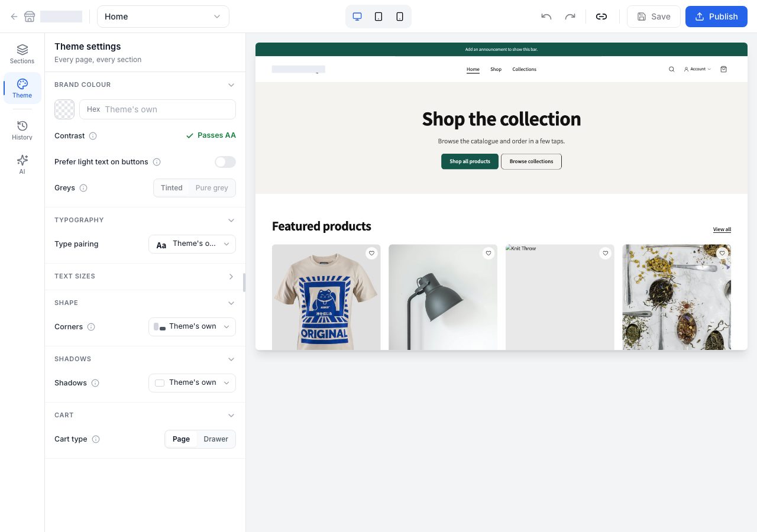757x532 pixels.
Task: Toggle Prefer light text on buttons
Action: [225, 162]
